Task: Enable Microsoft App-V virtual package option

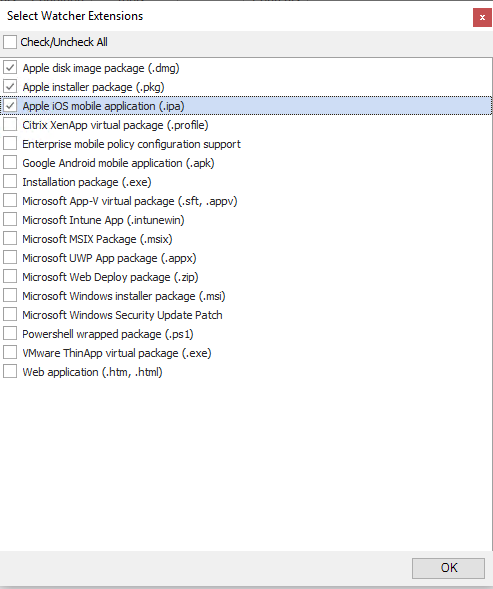Action: coord(10,201)
